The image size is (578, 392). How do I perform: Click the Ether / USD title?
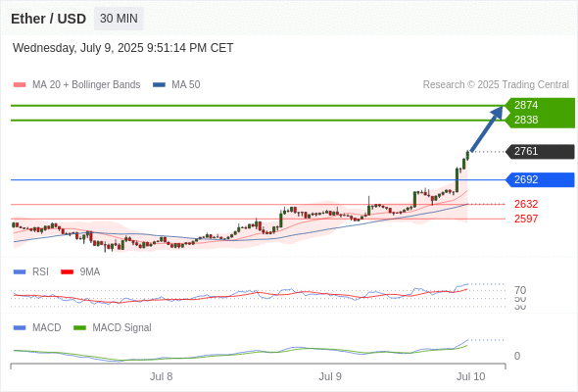pos(48,19)
